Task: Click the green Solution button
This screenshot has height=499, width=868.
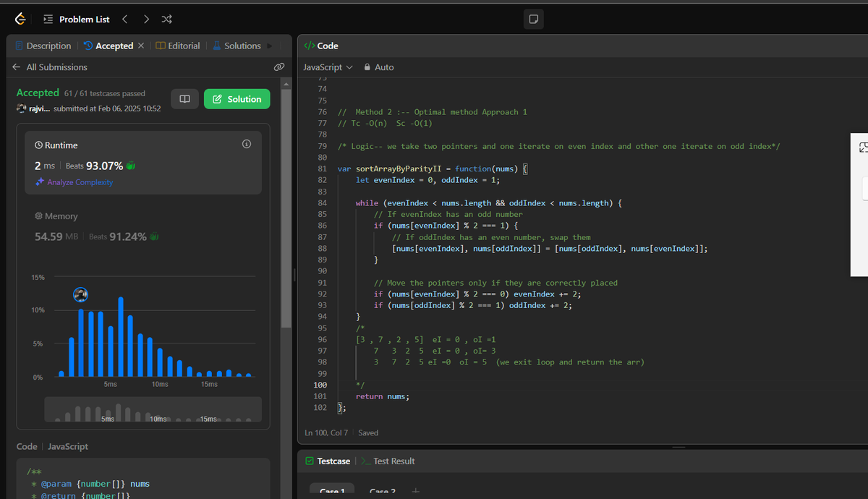Action: 237,99
